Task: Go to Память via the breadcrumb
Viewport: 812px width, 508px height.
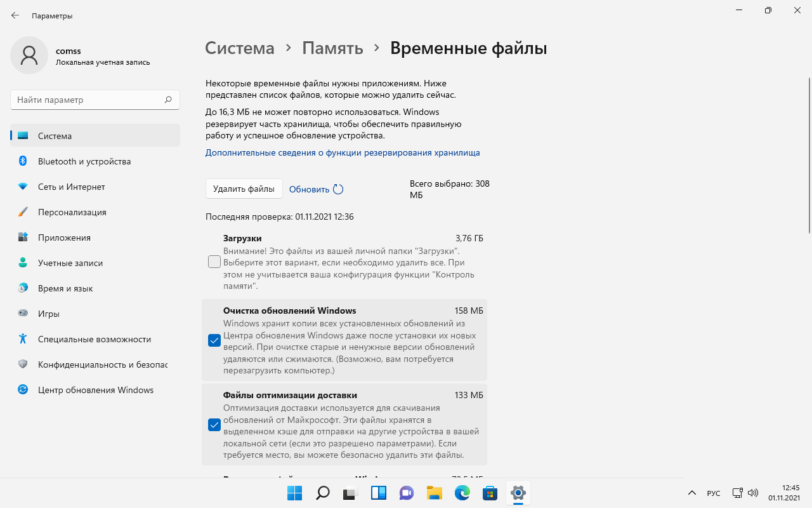Action: point(332,48)
